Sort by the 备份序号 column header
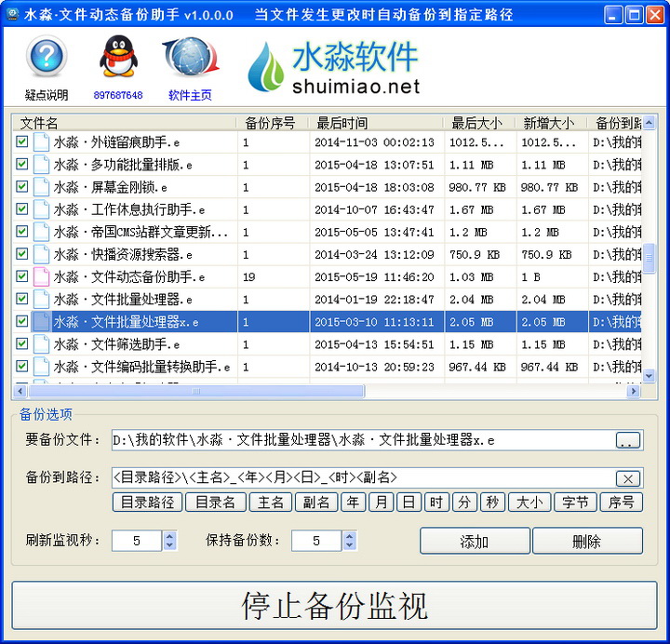The width and height of the screenshot is (670, 644). 272,123
